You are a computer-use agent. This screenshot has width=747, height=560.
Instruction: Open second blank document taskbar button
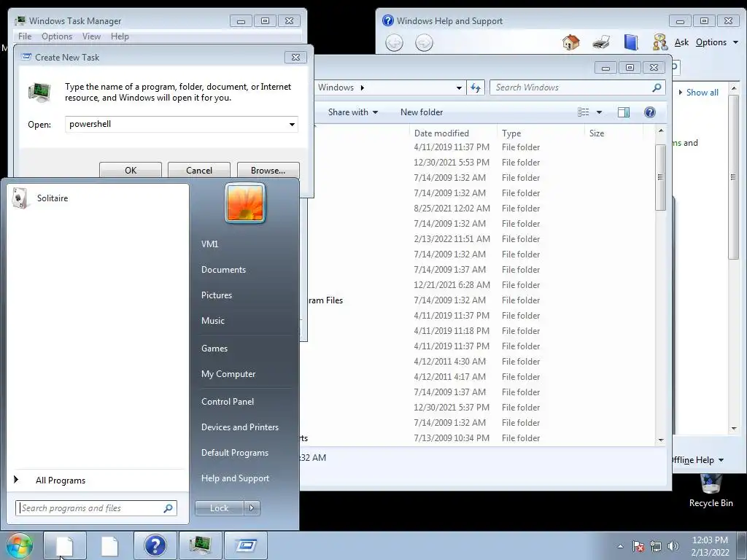coord(110,545)
